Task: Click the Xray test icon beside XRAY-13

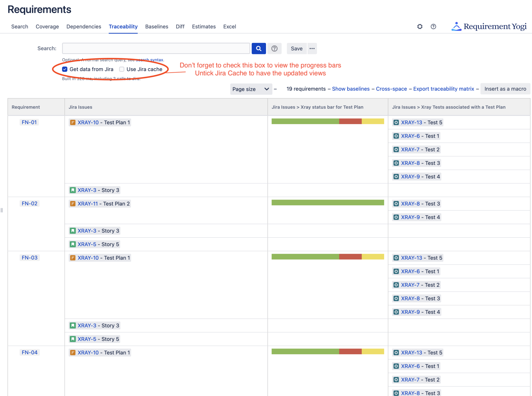Action: pos(396,122)
